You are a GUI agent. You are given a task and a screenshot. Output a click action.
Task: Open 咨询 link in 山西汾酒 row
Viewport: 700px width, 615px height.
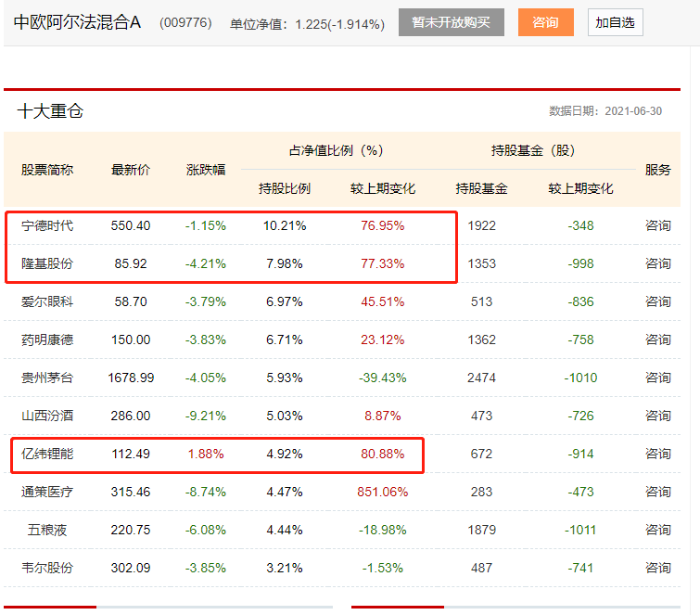pos(657,416)
